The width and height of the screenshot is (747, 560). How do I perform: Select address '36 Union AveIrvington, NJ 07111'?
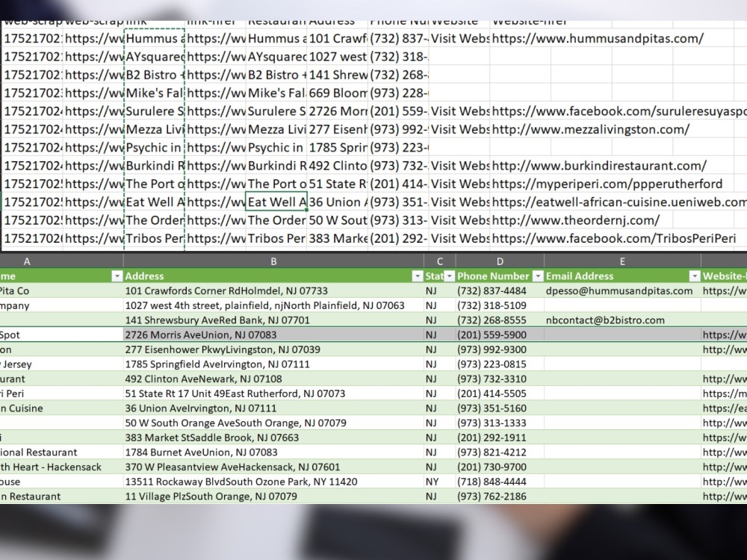coord(273,408)
